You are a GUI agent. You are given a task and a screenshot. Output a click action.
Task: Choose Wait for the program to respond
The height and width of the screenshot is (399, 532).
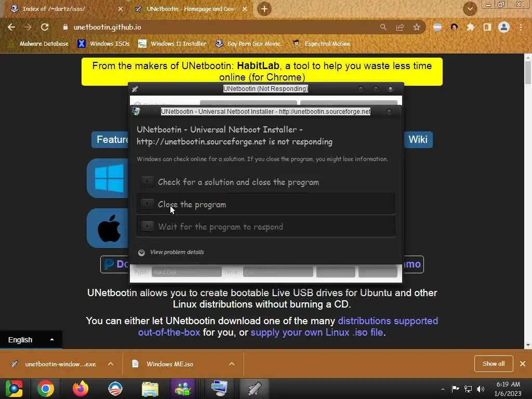tap(266, 227)
